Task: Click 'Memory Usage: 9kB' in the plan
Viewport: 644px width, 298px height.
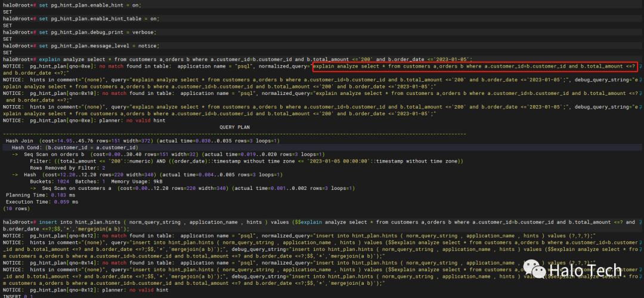Action: click(137, 181)
